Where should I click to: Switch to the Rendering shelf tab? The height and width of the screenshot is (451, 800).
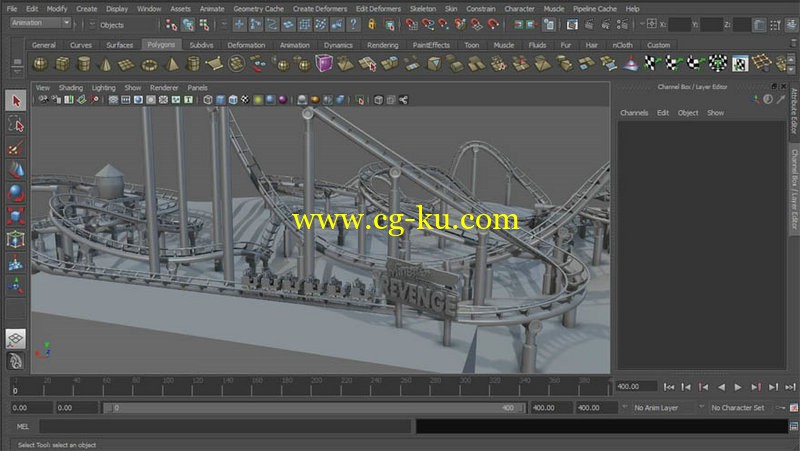(383, 45)
